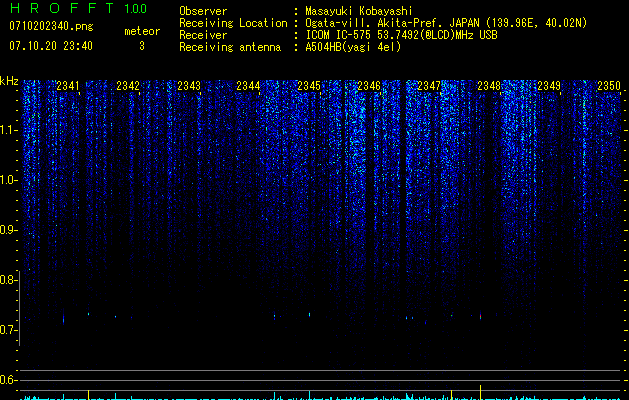Click the meteor count value 3

(142, 46)
